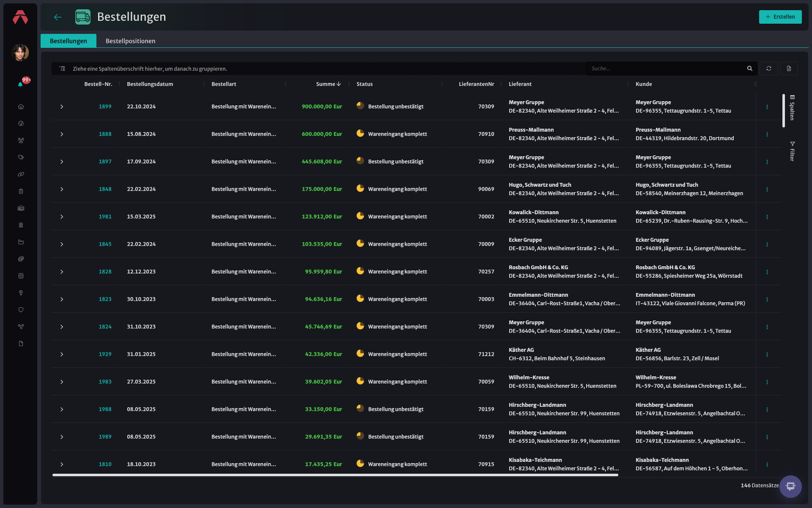Click the Suche search field

(667, 69)
